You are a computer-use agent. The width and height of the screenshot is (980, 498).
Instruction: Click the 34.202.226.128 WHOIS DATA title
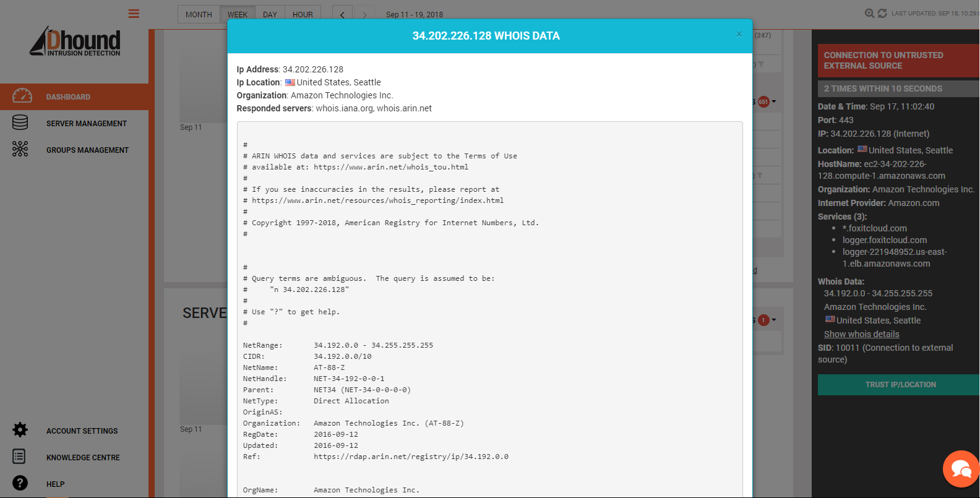(x=486, y=36)
